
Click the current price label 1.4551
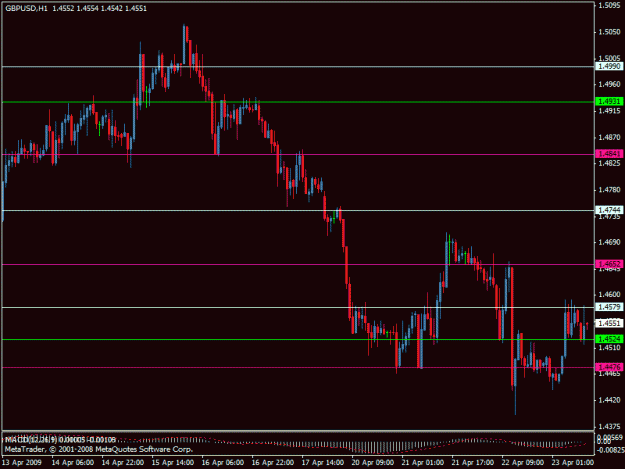click(x=609, y=323)
